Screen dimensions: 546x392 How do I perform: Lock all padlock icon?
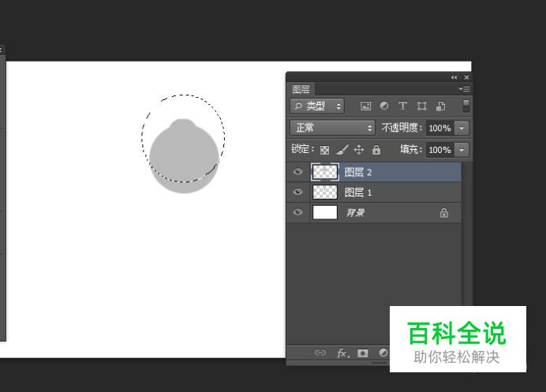tap(376, 150)
